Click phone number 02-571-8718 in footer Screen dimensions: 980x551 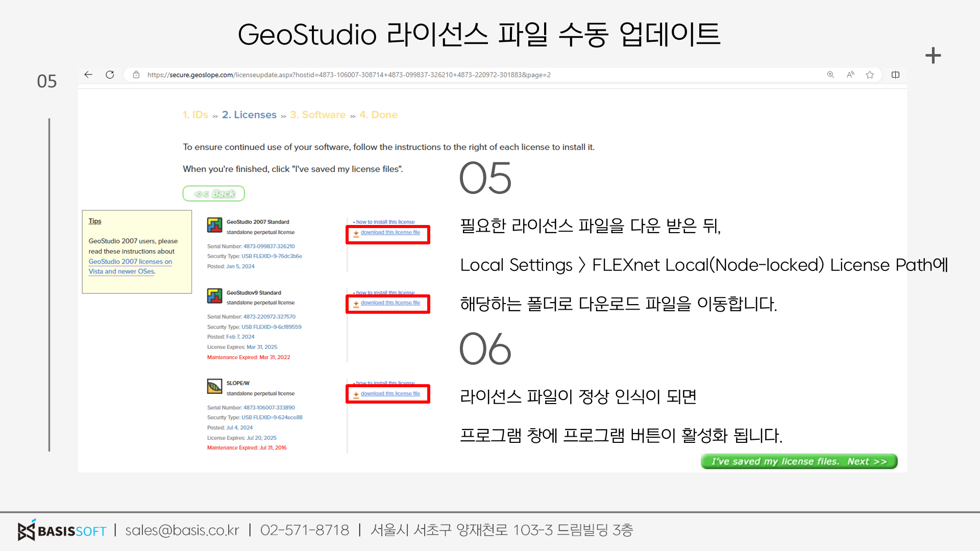[305, 531]
